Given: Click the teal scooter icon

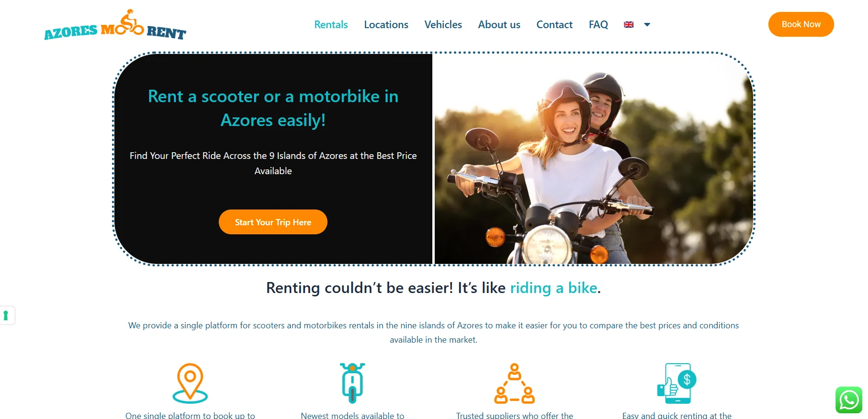Looking at the screenshot, I should pyautogui.click(x=352, y=383).
